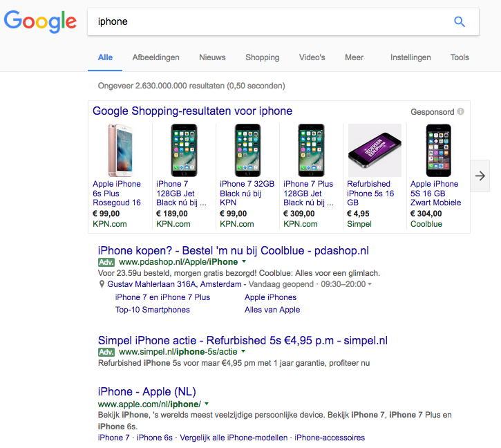Open Gustav Mahlerlaan 316A, Amsterdam address link
Screen dimensions: 501x448
click(174, 284)
